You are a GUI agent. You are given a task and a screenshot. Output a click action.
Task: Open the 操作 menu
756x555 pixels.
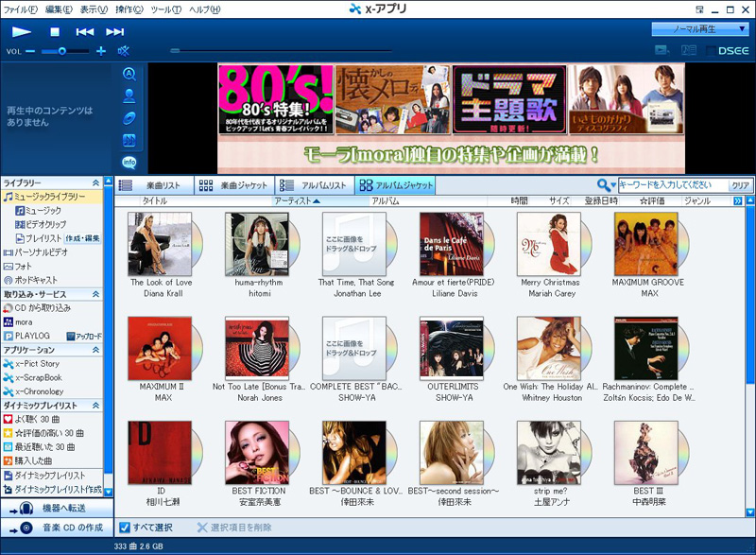(129, 9)
